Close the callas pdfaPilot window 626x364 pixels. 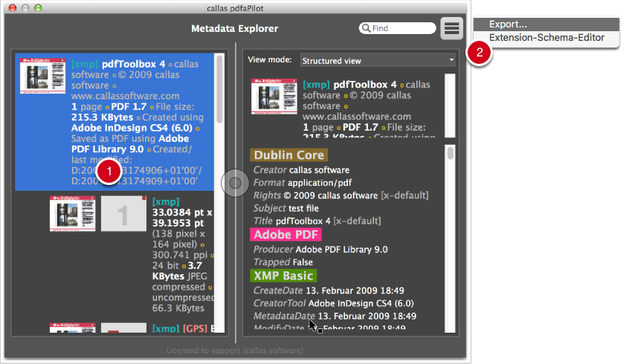(x=13, y=8)
